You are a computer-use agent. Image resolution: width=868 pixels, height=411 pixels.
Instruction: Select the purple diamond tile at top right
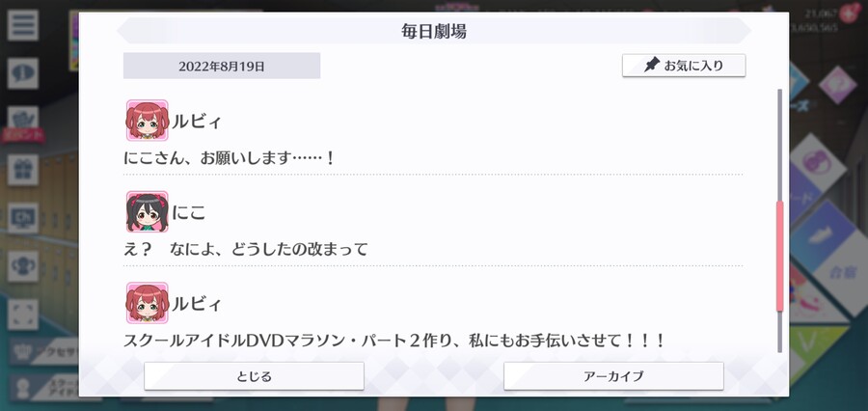[837, 84]
